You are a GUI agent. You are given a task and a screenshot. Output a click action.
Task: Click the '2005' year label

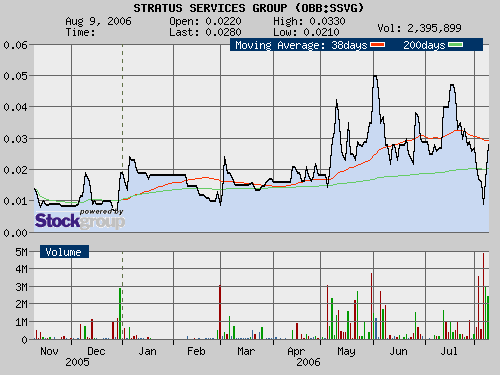(x=77, y=362)
